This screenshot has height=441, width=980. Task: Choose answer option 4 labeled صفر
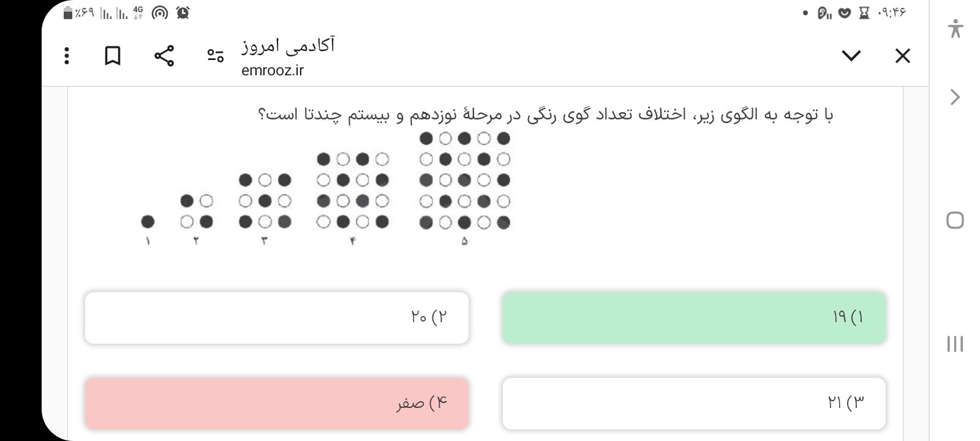[277, 403]
